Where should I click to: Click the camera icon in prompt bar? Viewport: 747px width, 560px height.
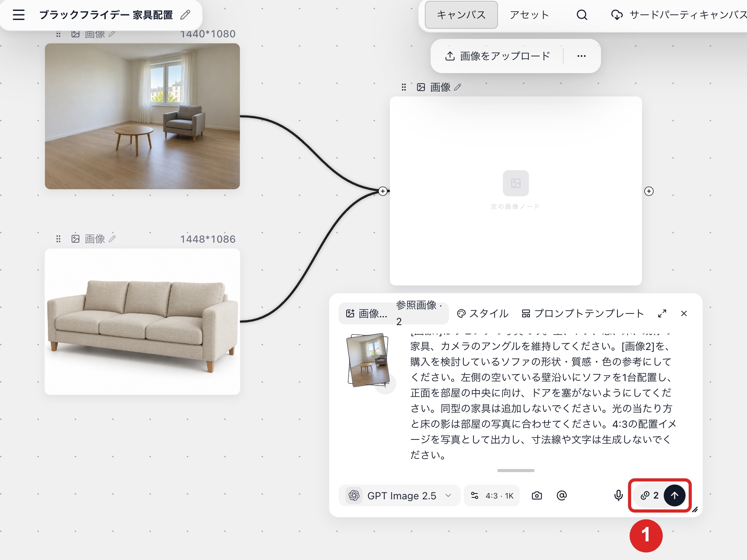[537, 495]
